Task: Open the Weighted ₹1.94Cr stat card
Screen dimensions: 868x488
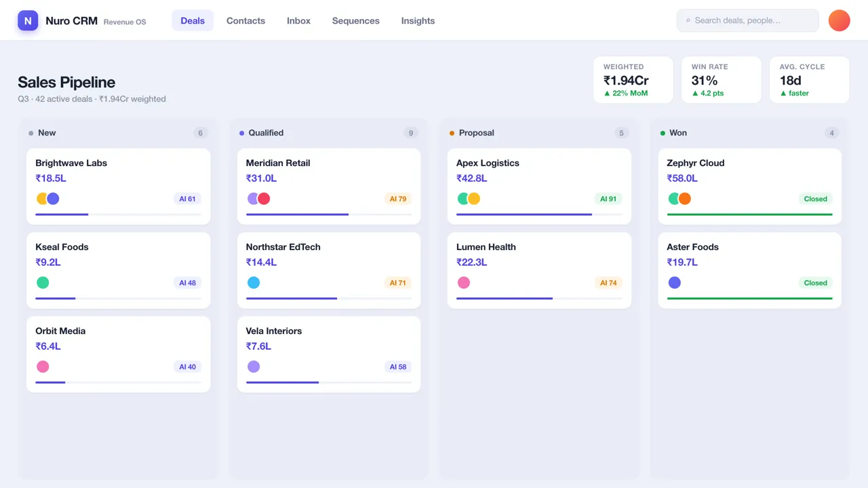Action: (633, 80)
